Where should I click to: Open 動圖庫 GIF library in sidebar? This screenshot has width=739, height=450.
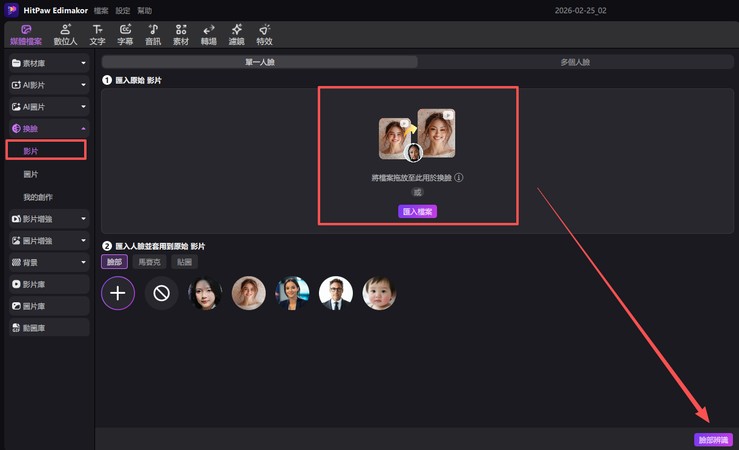[49, 328]
